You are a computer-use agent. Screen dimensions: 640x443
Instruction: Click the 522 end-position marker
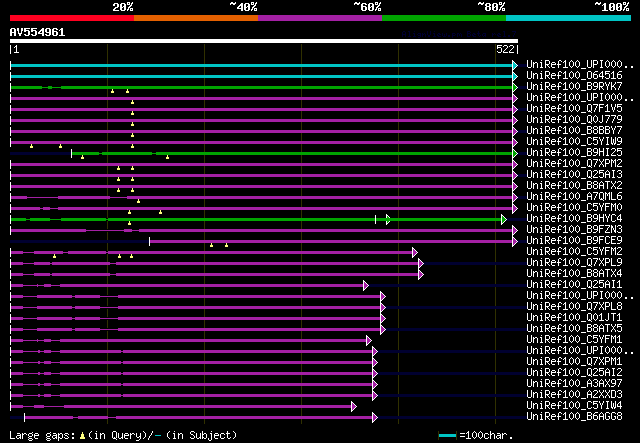[507, 49]
